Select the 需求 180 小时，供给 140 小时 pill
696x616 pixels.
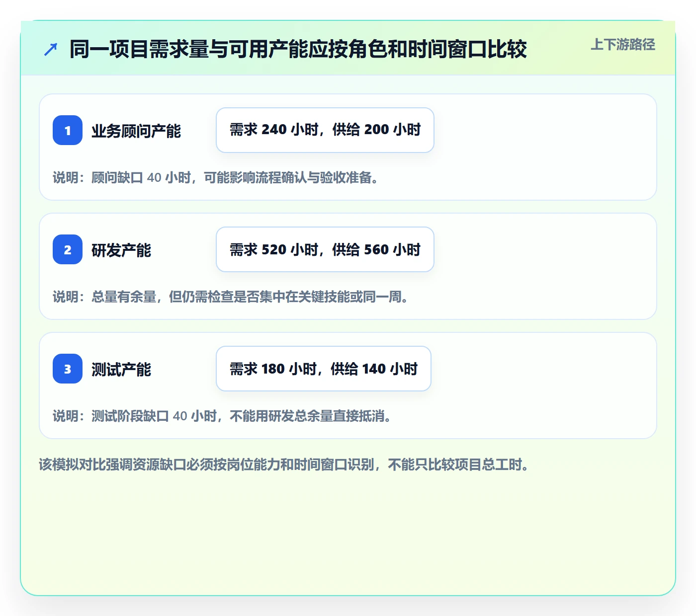(x=324, y=369)
